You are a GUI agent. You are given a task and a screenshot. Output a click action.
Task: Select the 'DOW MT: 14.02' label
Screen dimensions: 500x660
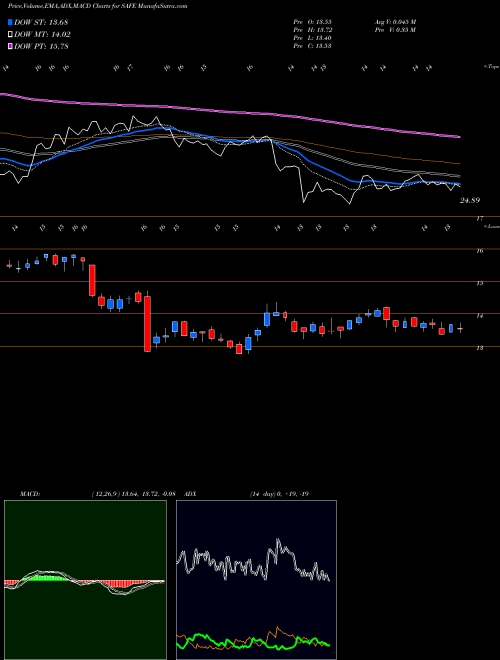click(x=43, y=35)
